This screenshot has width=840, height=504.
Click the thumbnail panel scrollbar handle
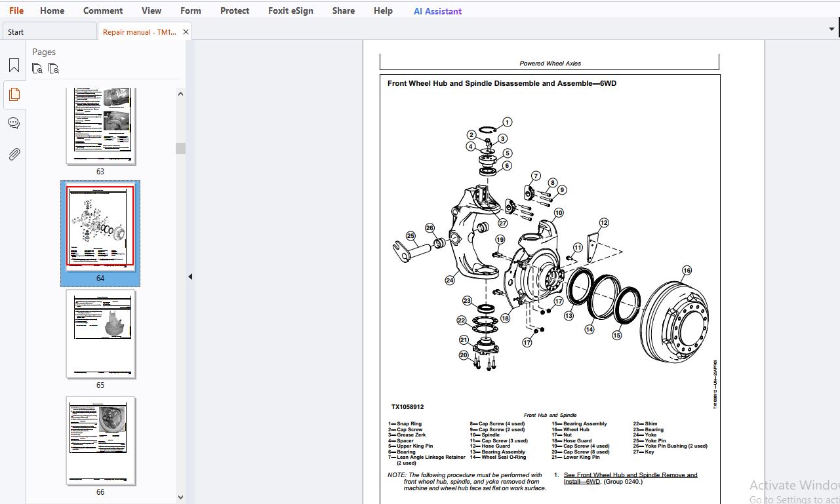click(x=181, y=148)
